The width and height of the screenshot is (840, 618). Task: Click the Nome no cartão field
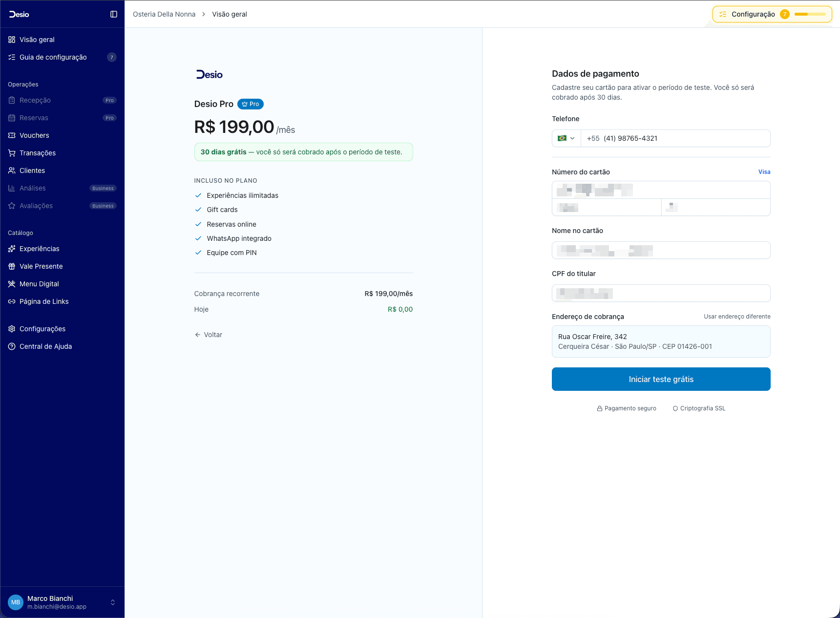(x=661, y=250)
